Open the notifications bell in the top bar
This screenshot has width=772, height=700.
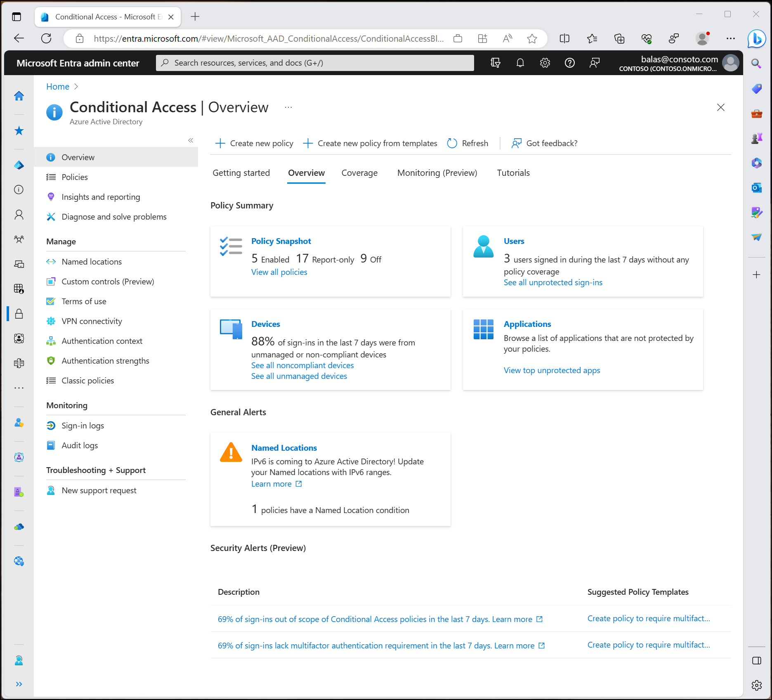click(x=520, y=63)
